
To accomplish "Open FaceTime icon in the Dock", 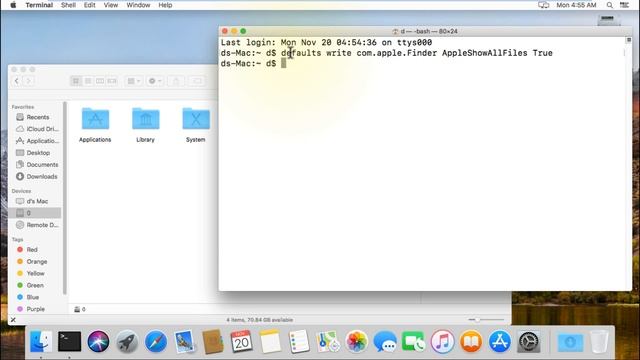I will 413,341.
